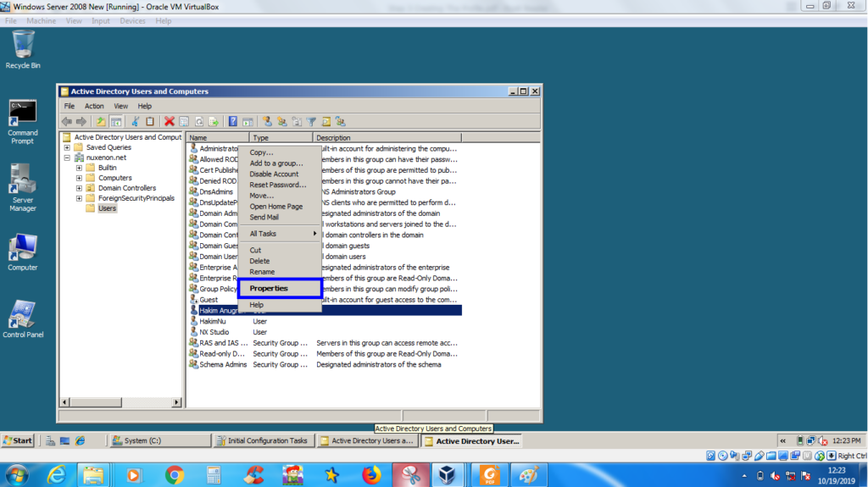
Task: Choose Cut in the context menu
Action: (280, 250)
